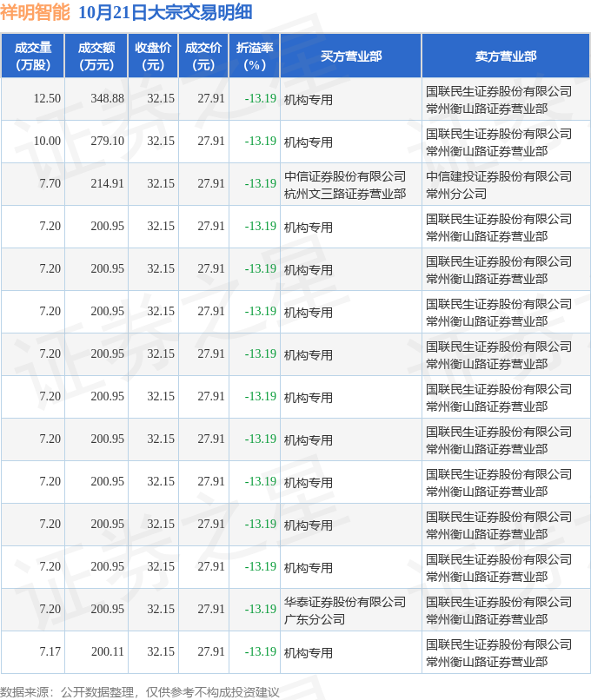Click the 祥明智能 stock name in title
The width and height of the screenshot is (591, 700).
tap(35, 12)
